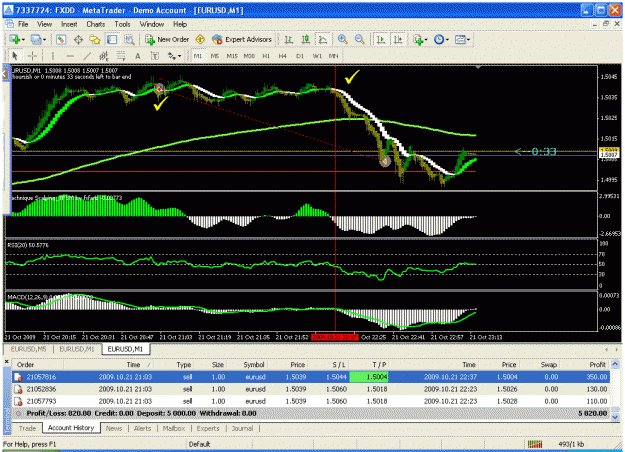Toggle the Data Window crosshair-target icon
Viewport: 625px width, 452px height.
[x=78, y=39]
